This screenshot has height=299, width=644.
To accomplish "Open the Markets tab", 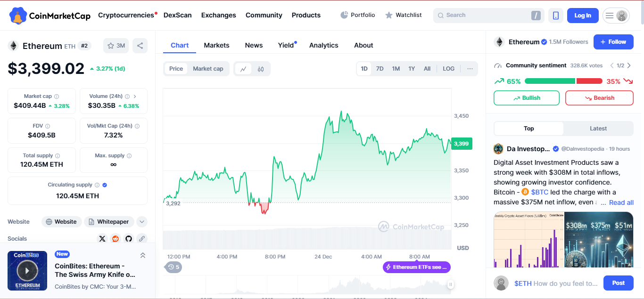I will pyautogui.click(x=216, y=45).
